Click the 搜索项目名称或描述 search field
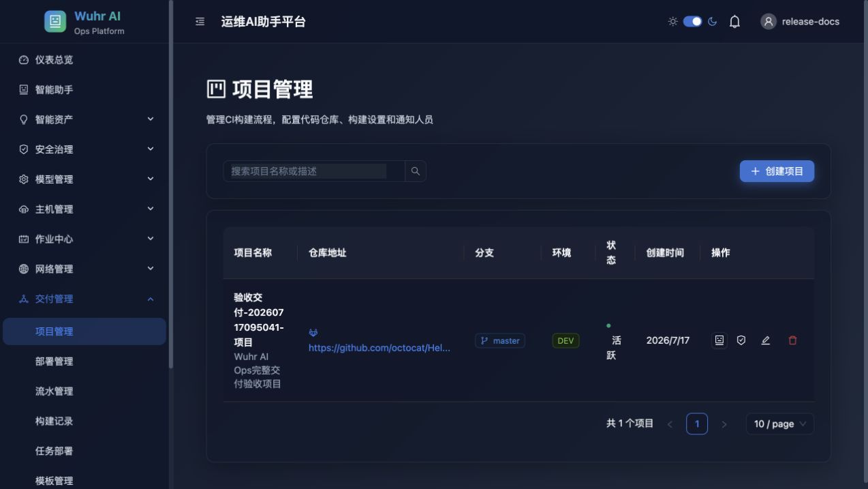The height and width of the screenshot is (489, 868). tap(314, 171)
